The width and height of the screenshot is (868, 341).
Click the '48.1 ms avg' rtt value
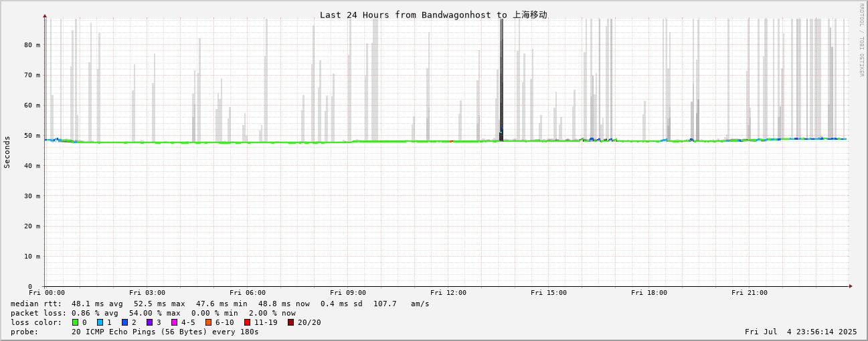(x=97, y=304)
